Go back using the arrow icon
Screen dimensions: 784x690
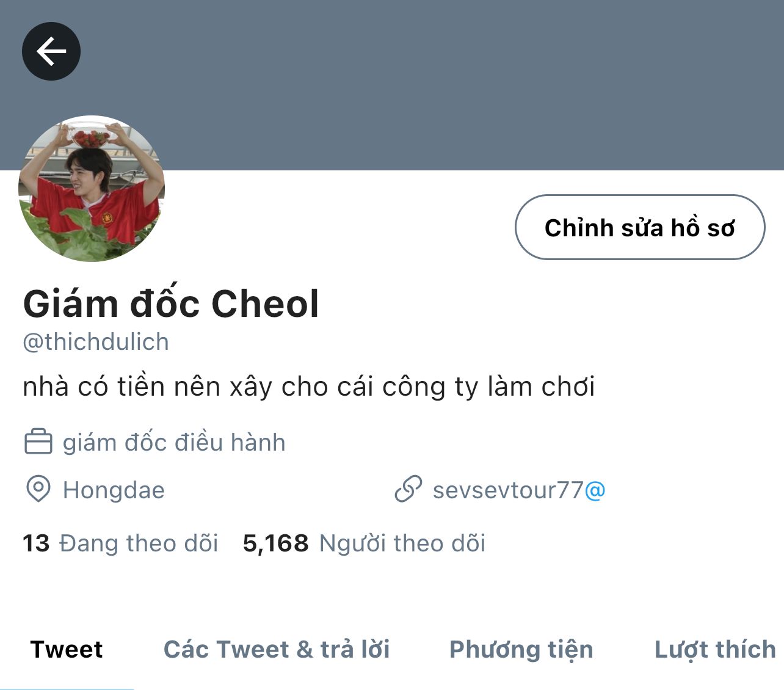pos(51,51)
